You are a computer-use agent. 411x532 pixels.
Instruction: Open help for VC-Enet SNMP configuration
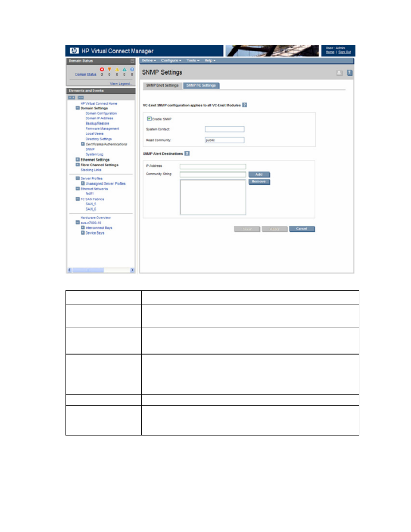pyautogui.click(x=245, y=105)
